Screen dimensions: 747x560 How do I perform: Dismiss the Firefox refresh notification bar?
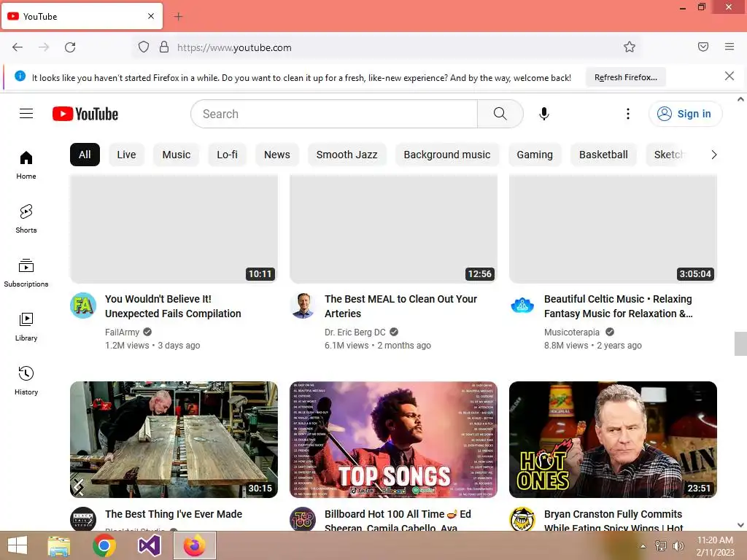point(729,76)
